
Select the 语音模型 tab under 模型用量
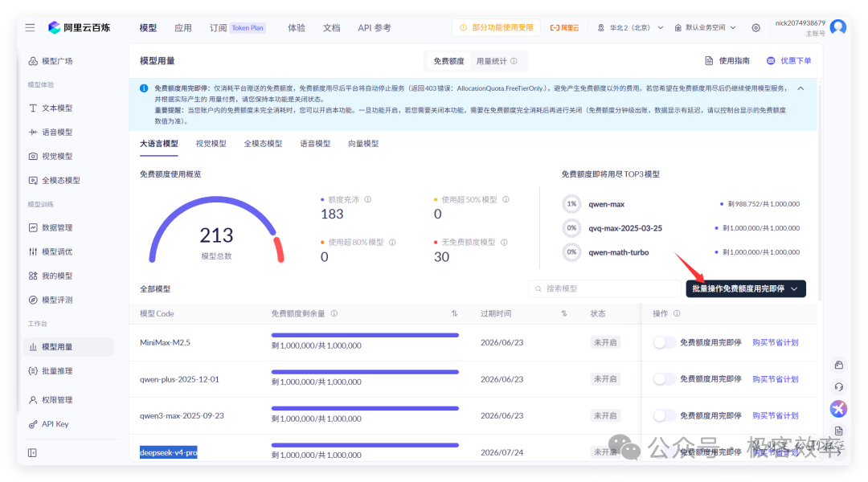coord(315,144)
